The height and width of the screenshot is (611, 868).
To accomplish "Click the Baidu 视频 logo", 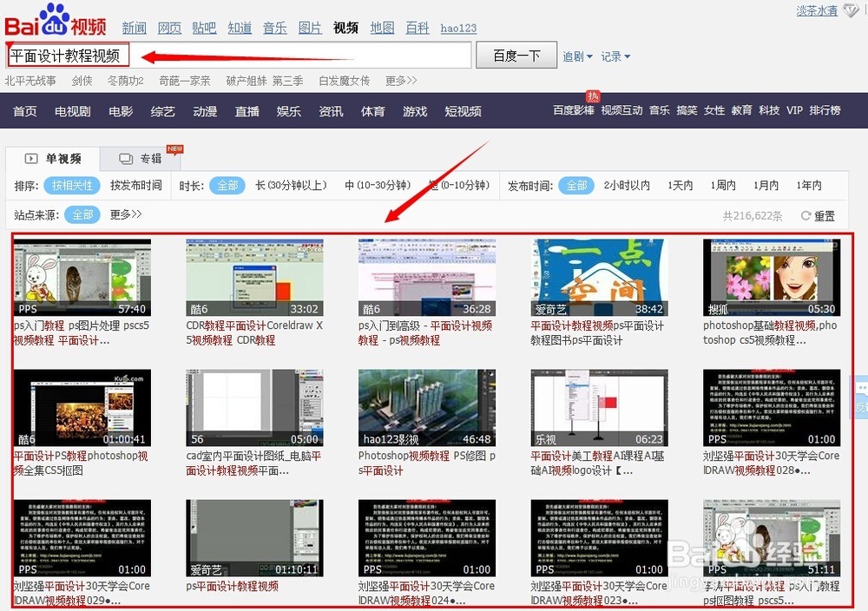I will pos(56,21).
